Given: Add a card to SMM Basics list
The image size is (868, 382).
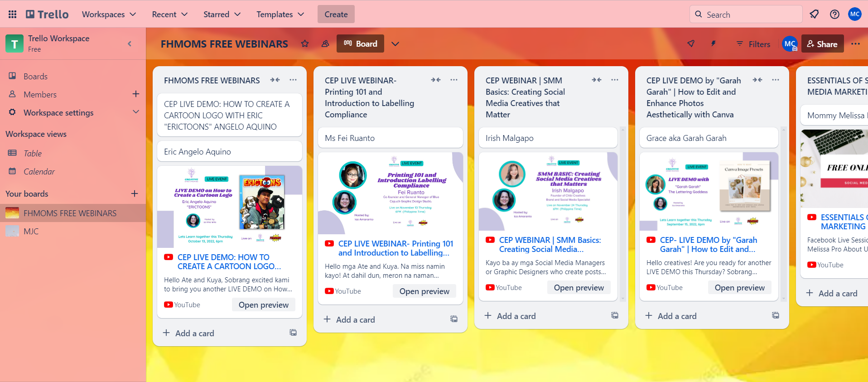Looking at the screenshot, I should coord(510,316).
